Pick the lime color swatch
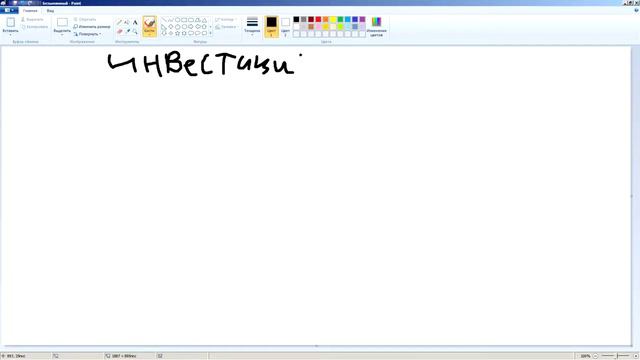640x360 pixels. click(340, 27)
